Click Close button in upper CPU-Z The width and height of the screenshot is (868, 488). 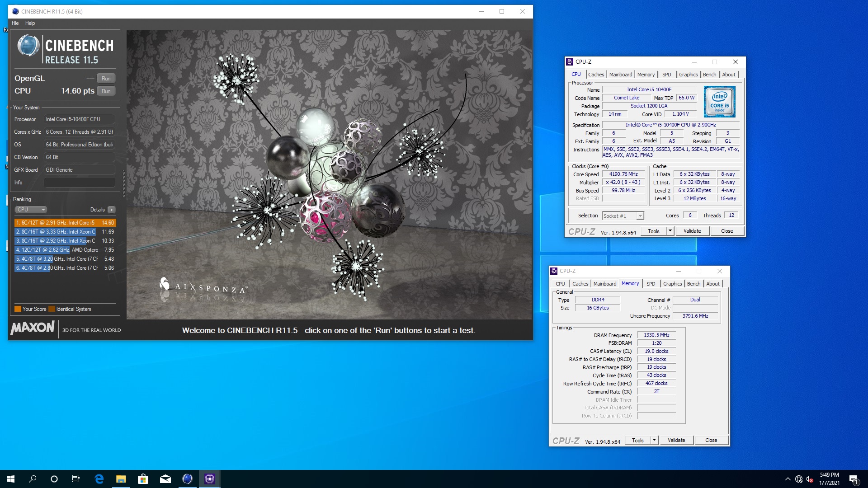click(727, 231)
